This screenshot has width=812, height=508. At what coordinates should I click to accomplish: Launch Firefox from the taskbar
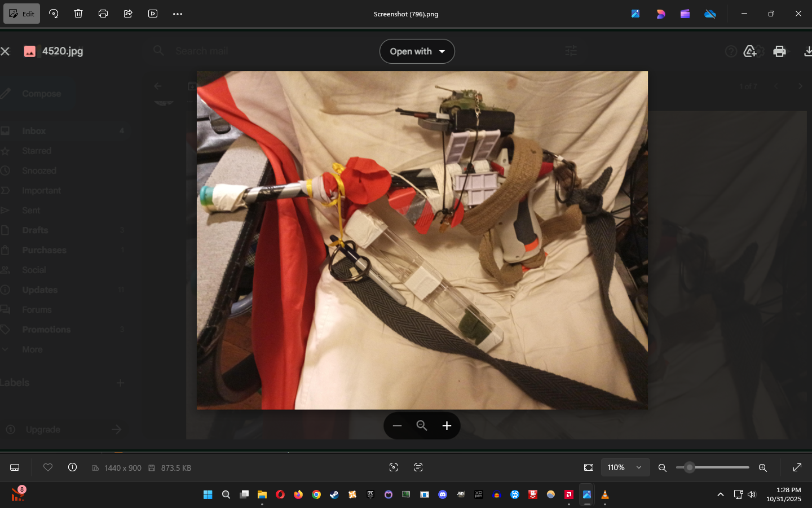298,494
